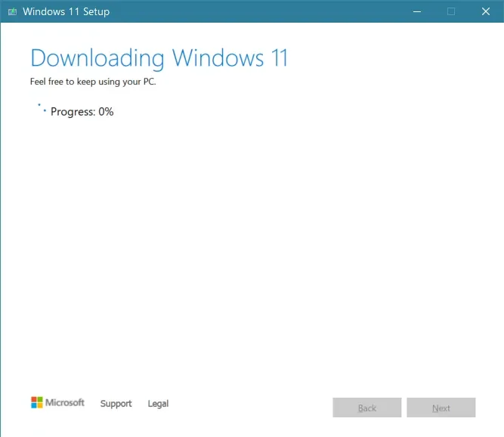Viewport: 504px width, 437px height.
Task: Click 'Feel free to keep using your PC' text
Action: point(93,82)
